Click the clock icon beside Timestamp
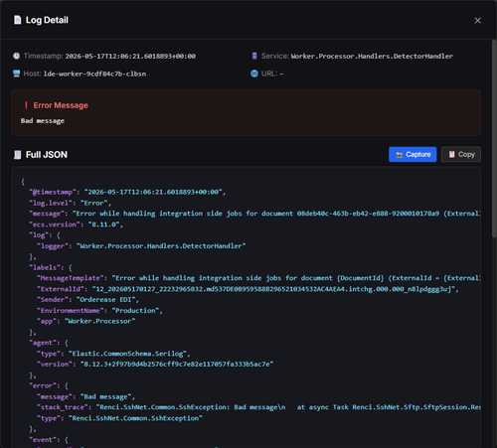The width and height of the screenshot is (497, 448). 16,56
